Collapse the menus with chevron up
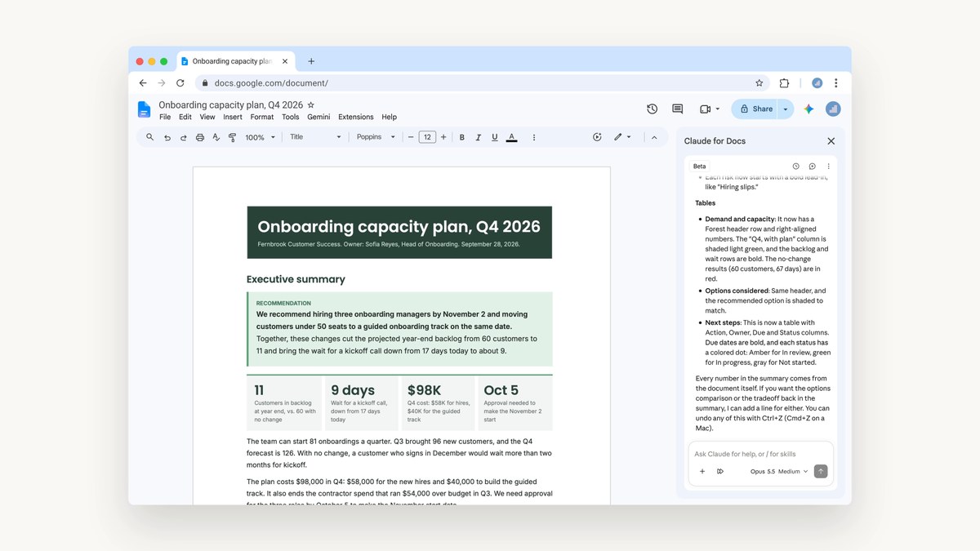Screen dimensions: 980x551 pyautogui.click(x=654, y=137)
